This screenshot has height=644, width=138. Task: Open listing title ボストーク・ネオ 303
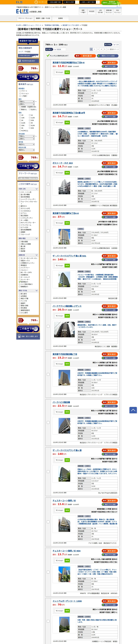(x=63, y=163)
